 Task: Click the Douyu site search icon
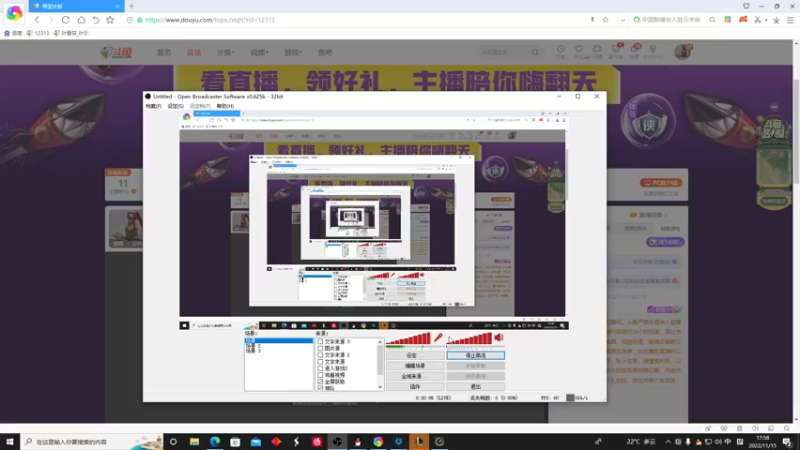point(535,52)
